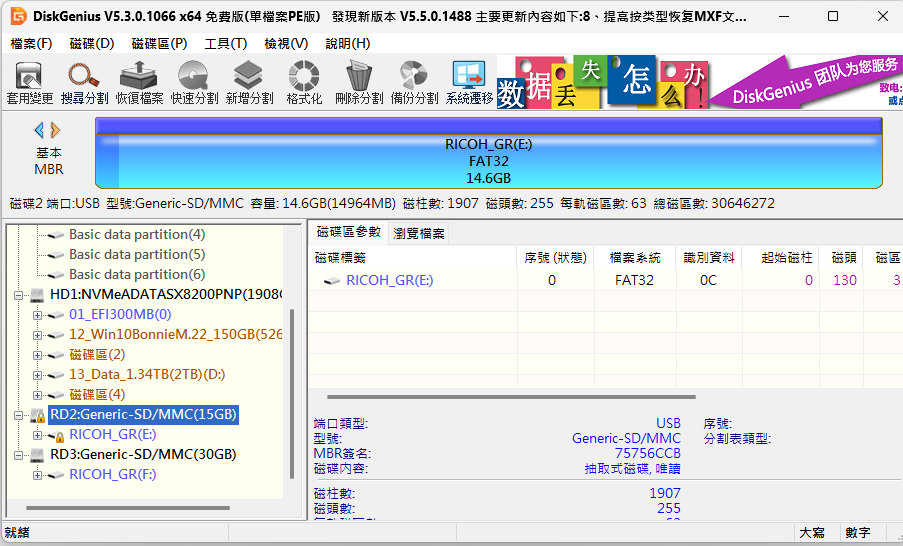
Task: Select Basic data partition(5) in the tree
Action: point(137,255)
